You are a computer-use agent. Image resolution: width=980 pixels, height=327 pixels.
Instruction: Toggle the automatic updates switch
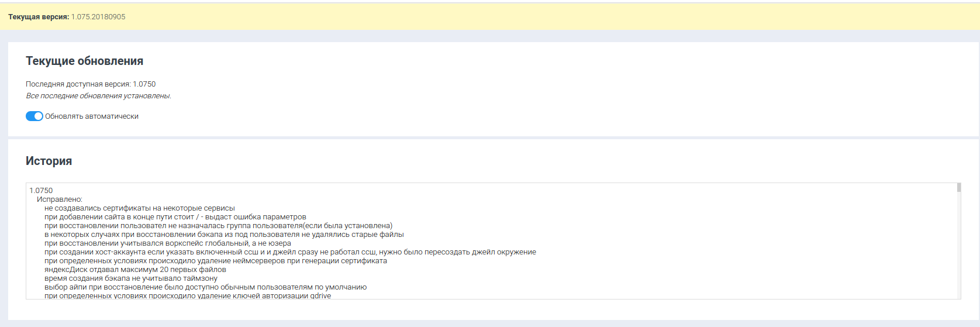point(34,116)
